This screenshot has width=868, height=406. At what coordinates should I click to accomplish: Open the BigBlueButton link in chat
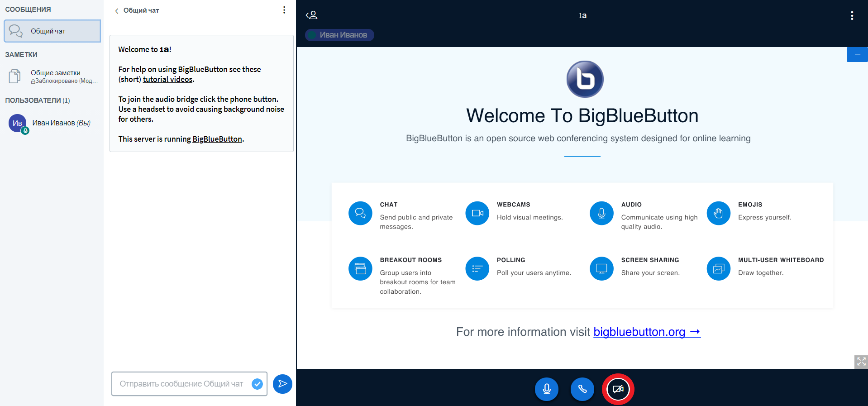click(x=217, y=139)
